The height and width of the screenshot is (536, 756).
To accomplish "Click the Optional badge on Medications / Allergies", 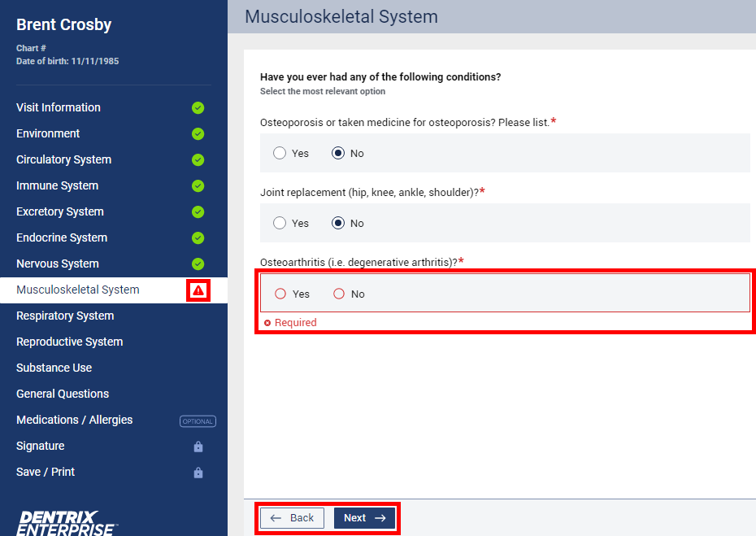I will click(198, 421).
